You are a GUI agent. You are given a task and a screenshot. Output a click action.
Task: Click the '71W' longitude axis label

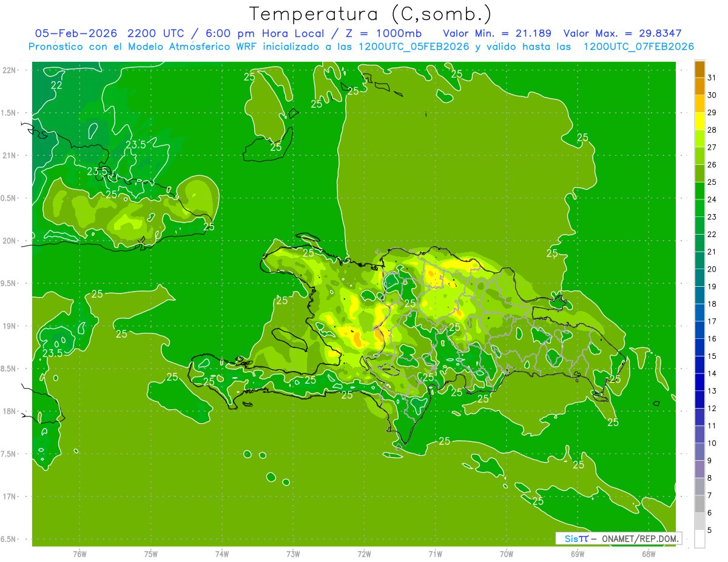(435, 554)
